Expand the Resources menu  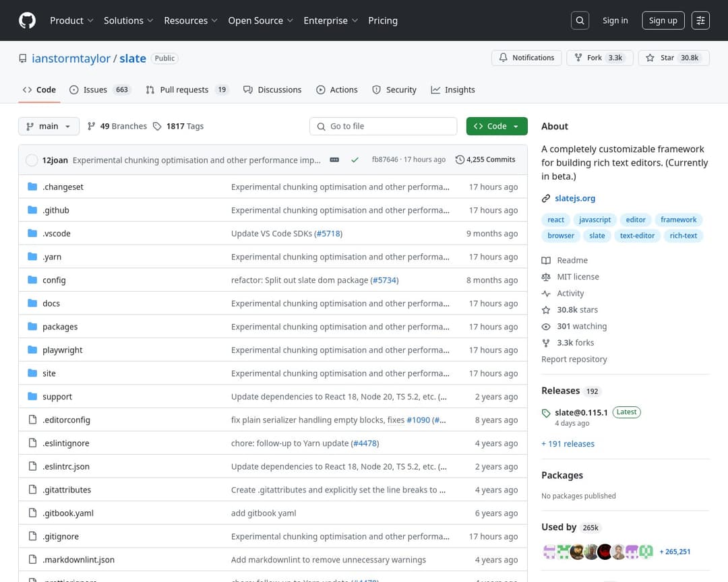(190, 20)
